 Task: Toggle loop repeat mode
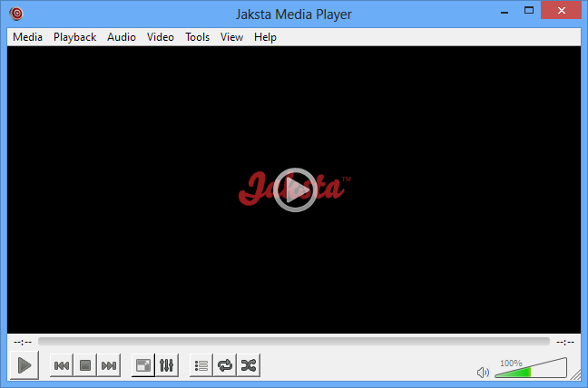(225, 365)
